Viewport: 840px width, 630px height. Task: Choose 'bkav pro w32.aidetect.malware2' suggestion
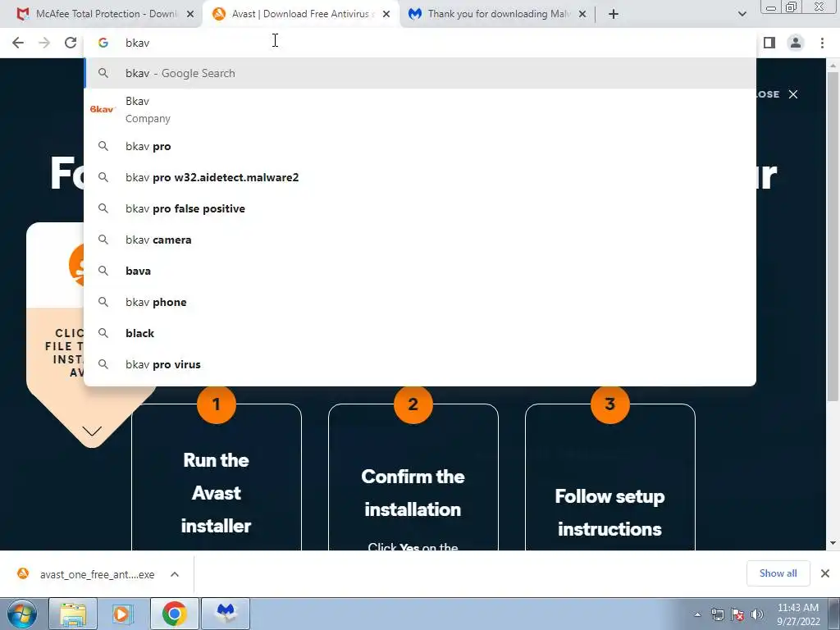tap(420, 177)
